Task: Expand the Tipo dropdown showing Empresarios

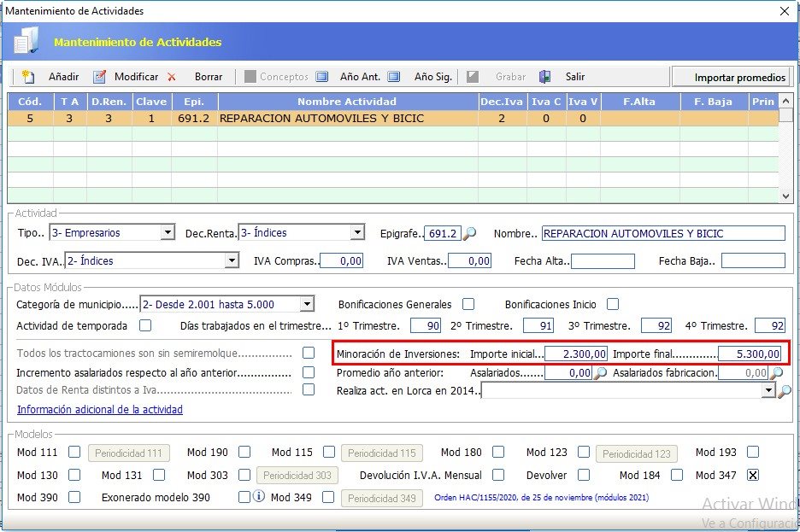Action: click(167, 233)
